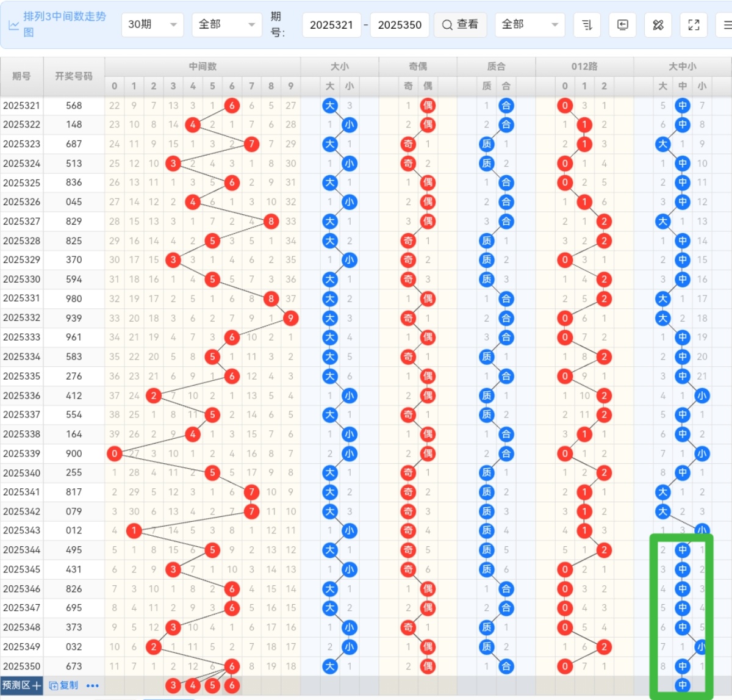This screenshot has height=700, width=732.
Task: Toggle predicted number 5 red ball
Action: point(212,685)
